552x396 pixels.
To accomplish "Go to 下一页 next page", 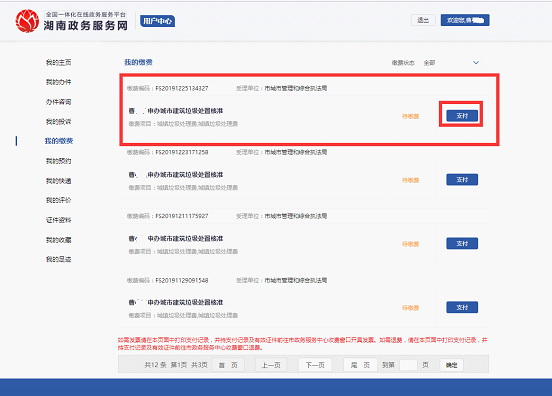I will pyautogui.click(x=315, y=365).
